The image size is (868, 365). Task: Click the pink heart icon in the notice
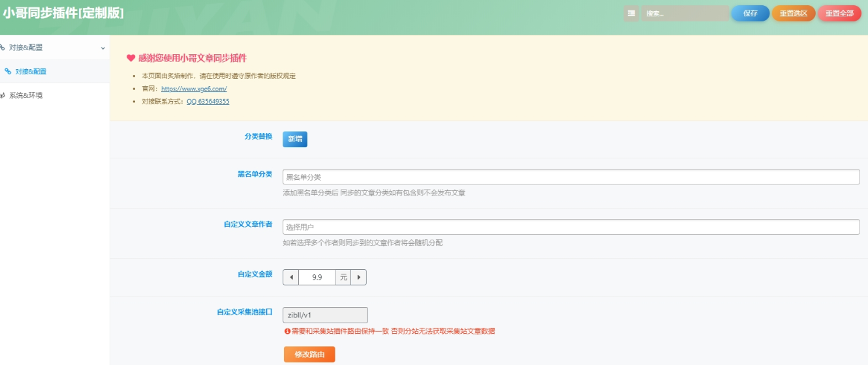point(131,58)
